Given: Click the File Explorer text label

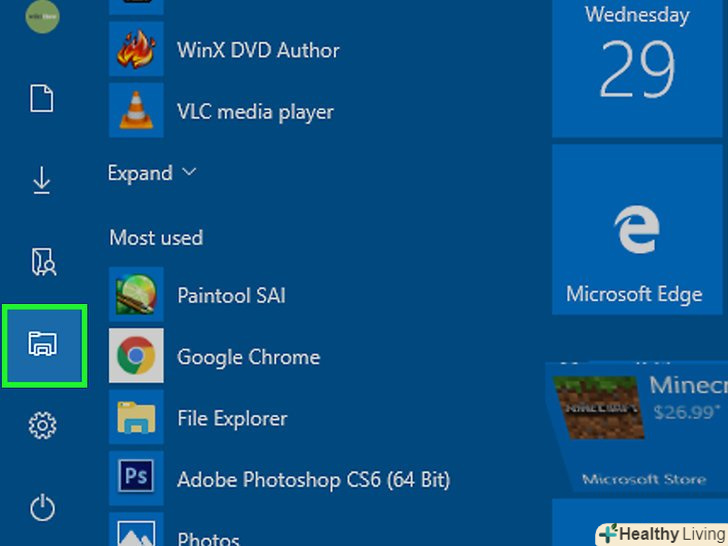Looking at the screenshot, I should pyautogui.click(x=232, y=419).
